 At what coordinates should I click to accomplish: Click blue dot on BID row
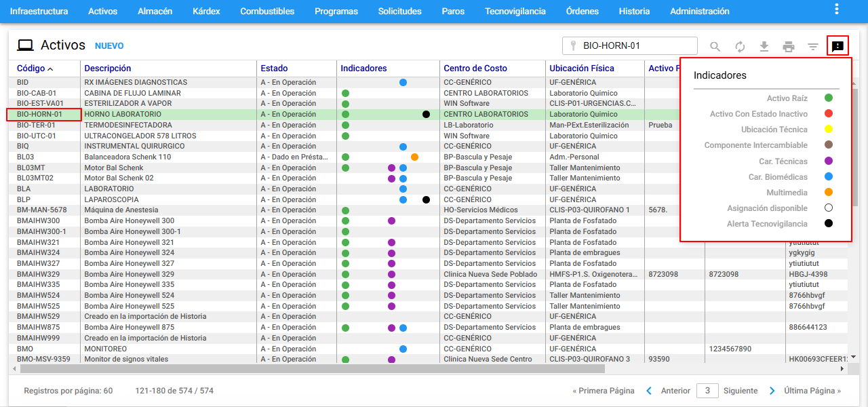point(403,83)
